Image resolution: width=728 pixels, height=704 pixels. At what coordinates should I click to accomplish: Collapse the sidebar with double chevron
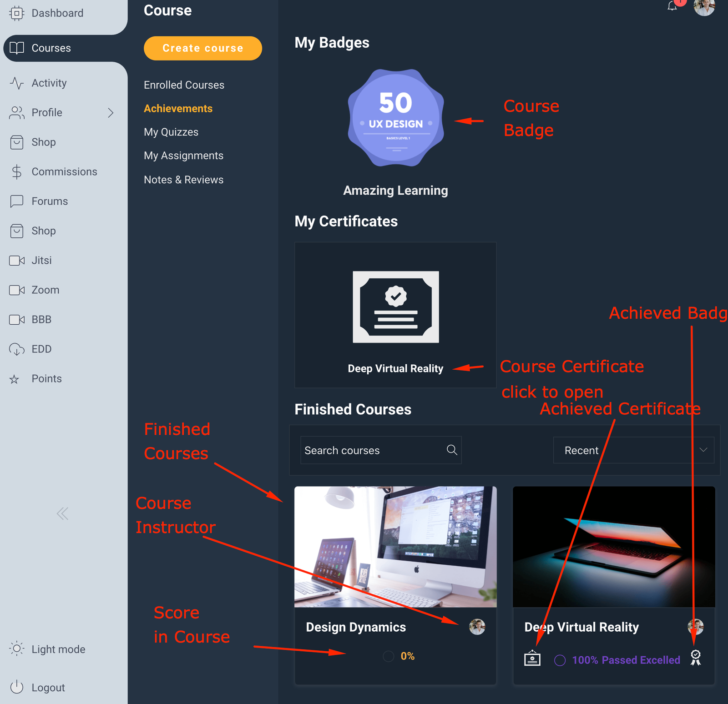coord(62,513)
